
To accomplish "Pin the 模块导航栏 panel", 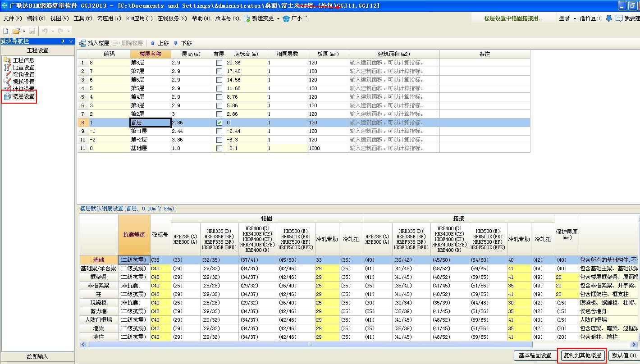I will (x=63, y=41).
